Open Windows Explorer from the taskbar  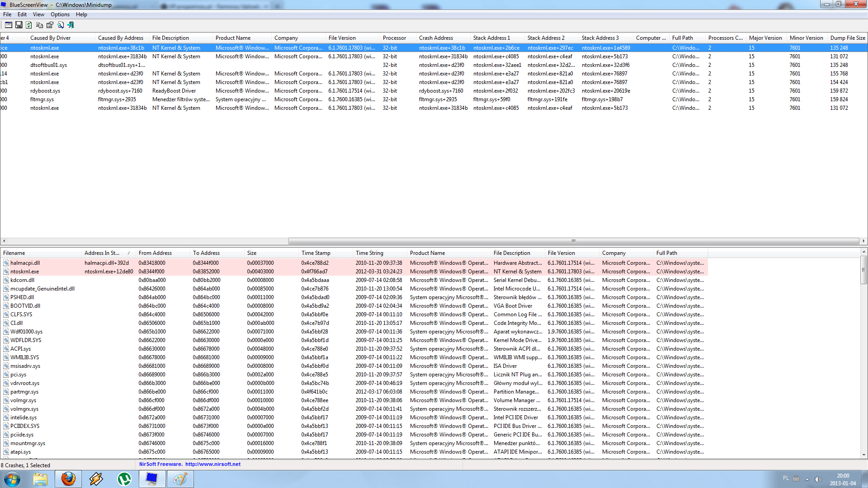pyautogui.click(x=40, y=479)
